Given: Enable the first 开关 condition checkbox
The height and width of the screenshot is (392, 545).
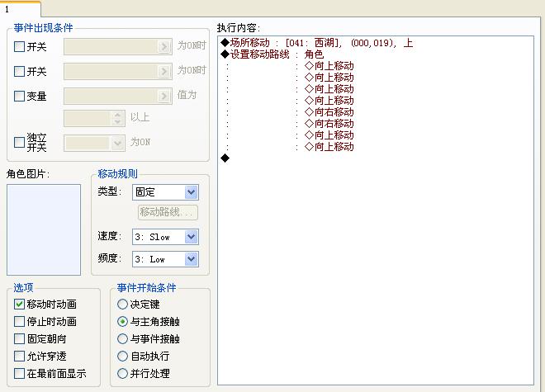Looking at the screenshot, I should 19,46.
